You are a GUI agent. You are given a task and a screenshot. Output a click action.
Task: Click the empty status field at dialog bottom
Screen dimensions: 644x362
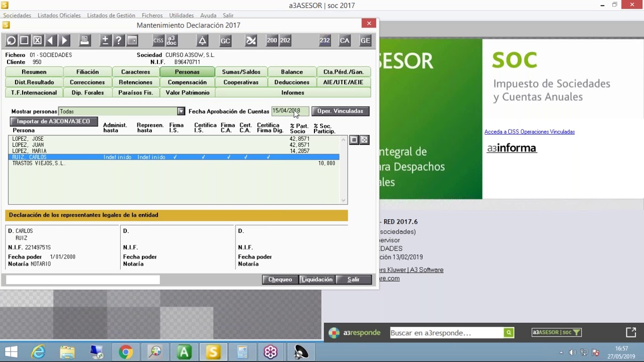click(x=83, y=280)
